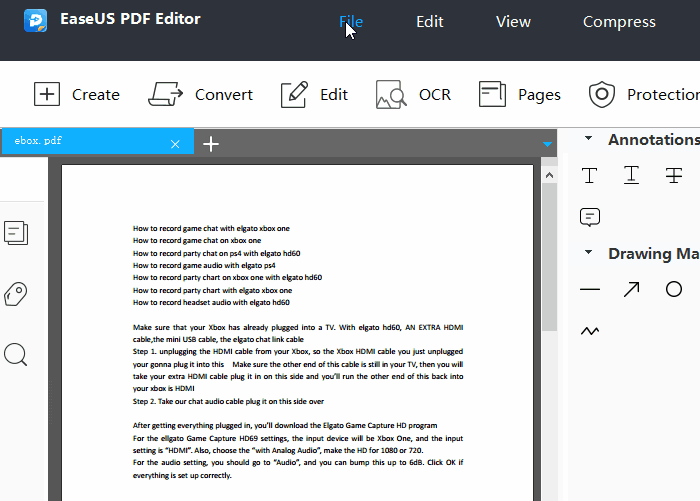Click line 'Step 2. Take our chat audio cable'
This screenshot has height=501, width=700.
click(x=228, y=401)
